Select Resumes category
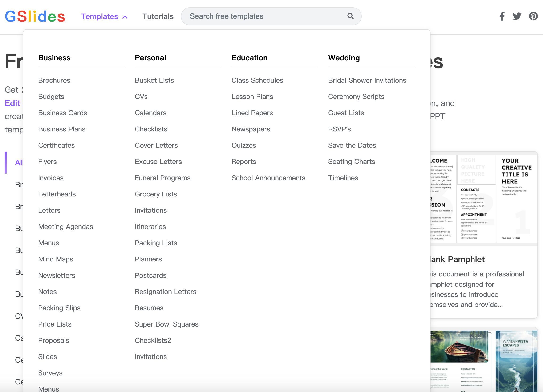This screenshot has height=392, width=543. (x=149, y=308)
